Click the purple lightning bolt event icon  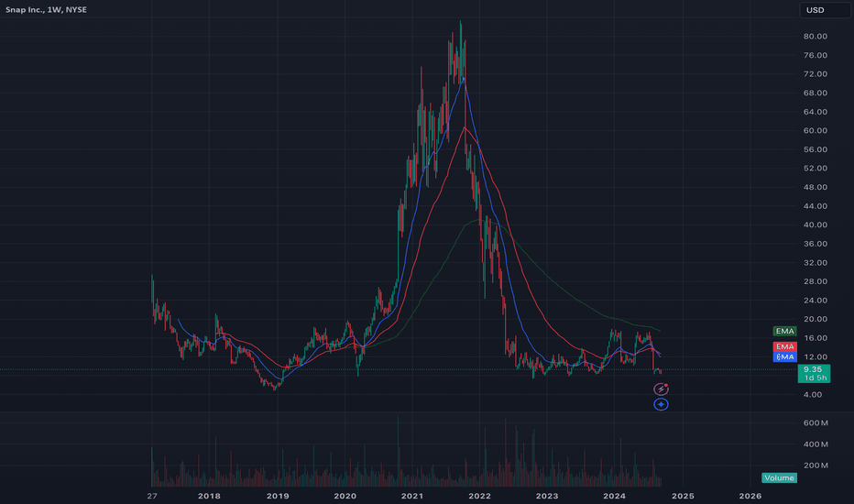click(x=661, y=389)
